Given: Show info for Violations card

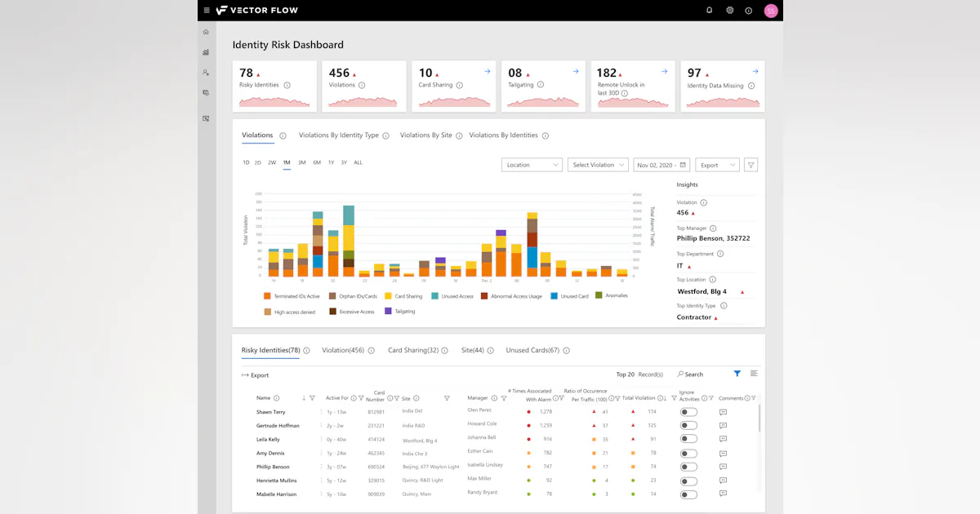Looking at the screenshot, I should click(x=362, y=85).
